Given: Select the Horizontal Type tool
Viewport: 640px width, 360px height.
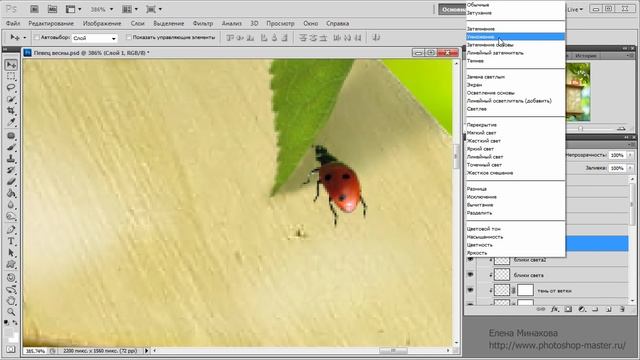Looking at the screenshot, I should (x=11, y=241).
